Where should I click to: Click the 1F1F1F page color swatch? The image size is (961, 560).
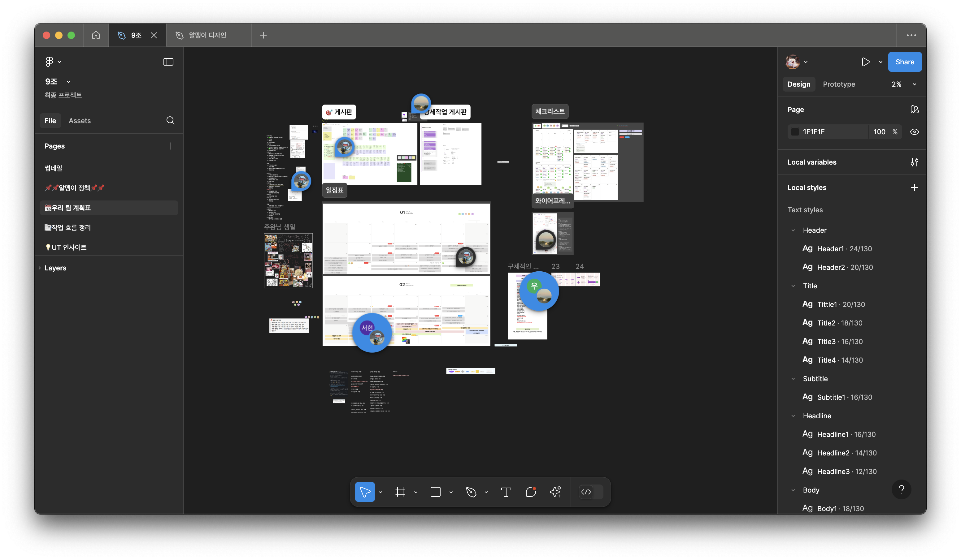795,132
